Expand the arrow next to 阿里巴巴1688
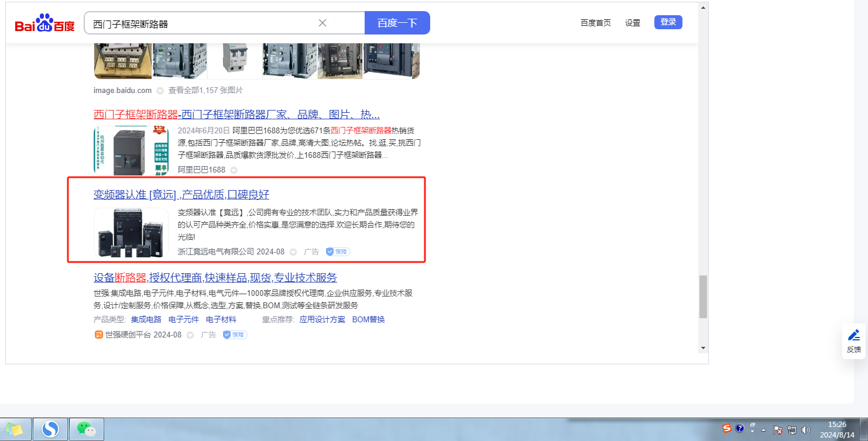This screenshot has width=868, height=441. coord(234,170)
